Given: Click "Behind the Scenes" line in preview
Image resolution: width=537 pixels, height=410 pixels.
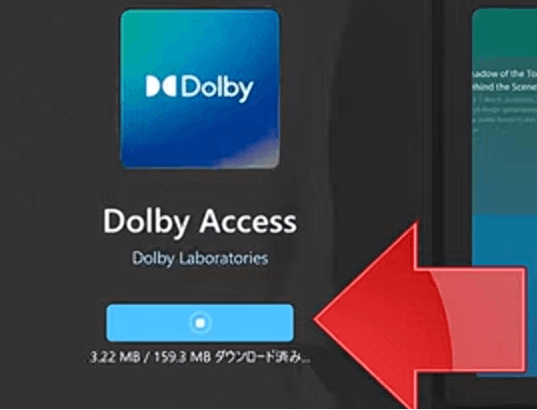Looking at the screenshot, I should 504,87.
